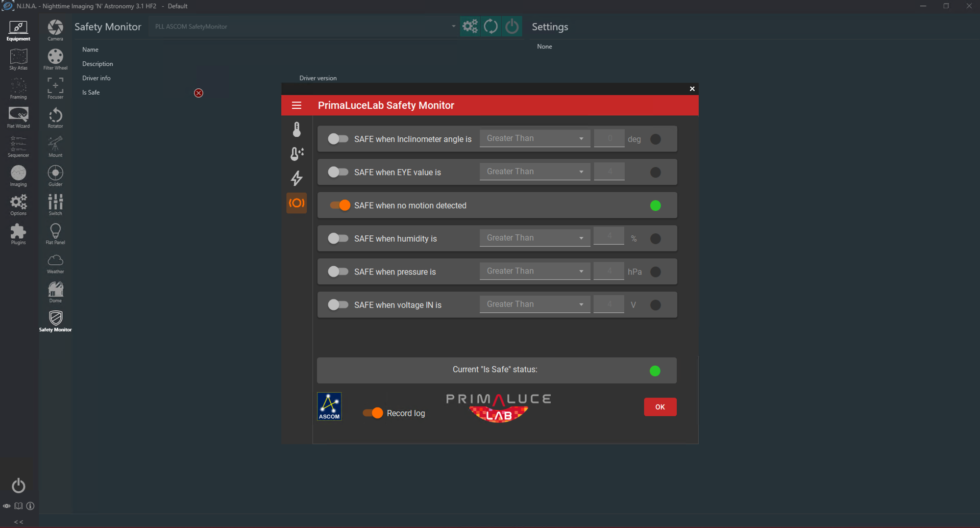Open the Sky Atlas section
980x528 pixels.
click(18, 60)
